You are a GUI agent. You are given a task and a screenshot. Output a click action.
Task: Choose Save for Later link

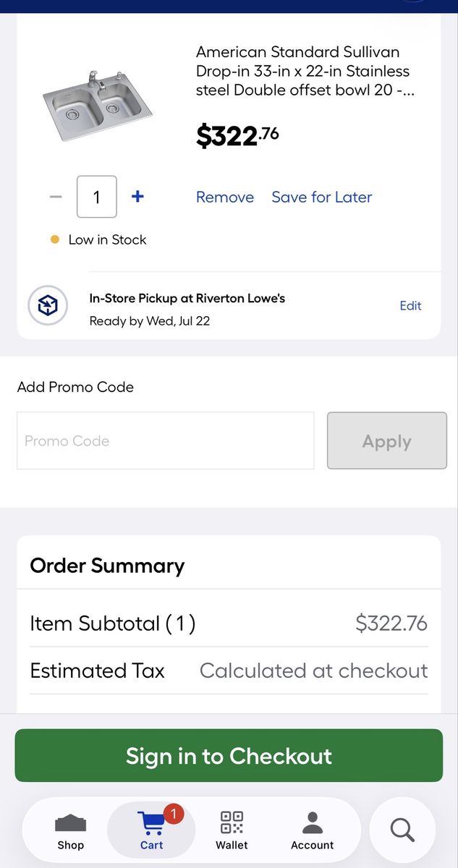(x=322, y=197)
